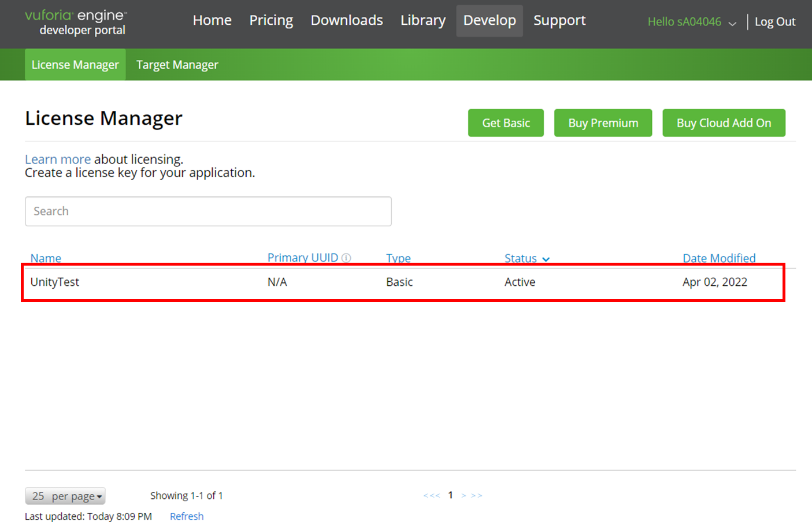Click the Buy Cloud Add On button
The height and width of the screenshot is (522, 812).
(x=724, y=123)
